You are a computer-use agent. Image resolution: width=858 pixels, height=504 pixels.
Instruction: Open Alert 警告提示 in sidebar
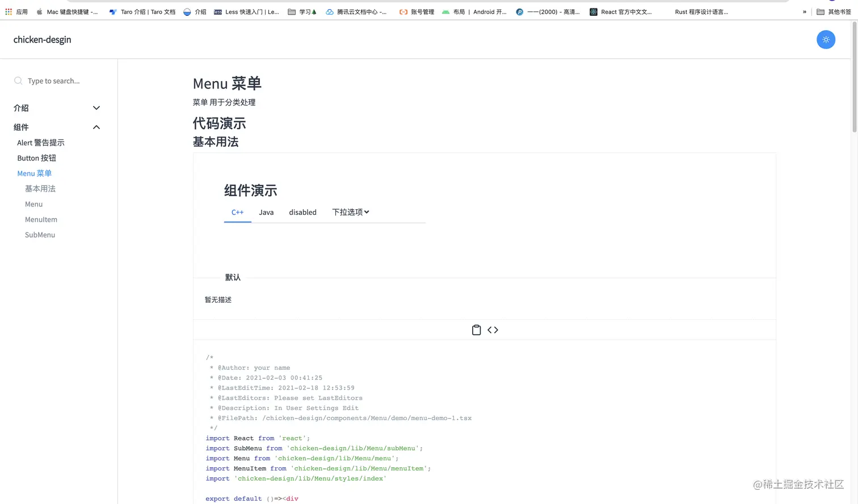[41, 143]
